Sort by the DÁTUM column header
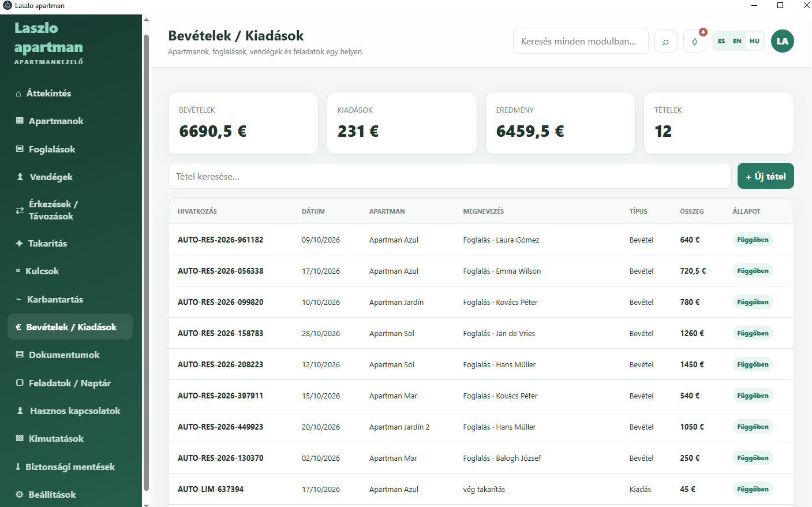The height and width of the screenshot is (507, 812). [x=313, y=211]
